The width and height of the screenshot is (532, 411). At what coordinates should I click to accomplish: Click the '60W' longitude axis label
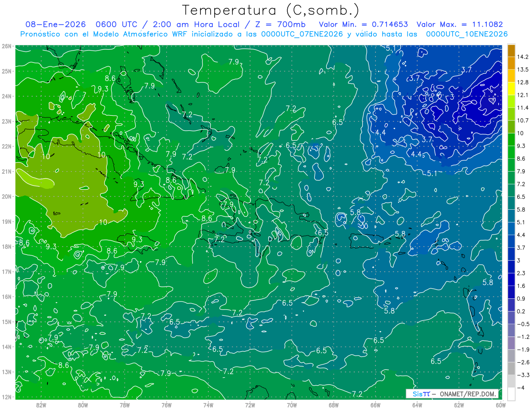pos(501,405)
